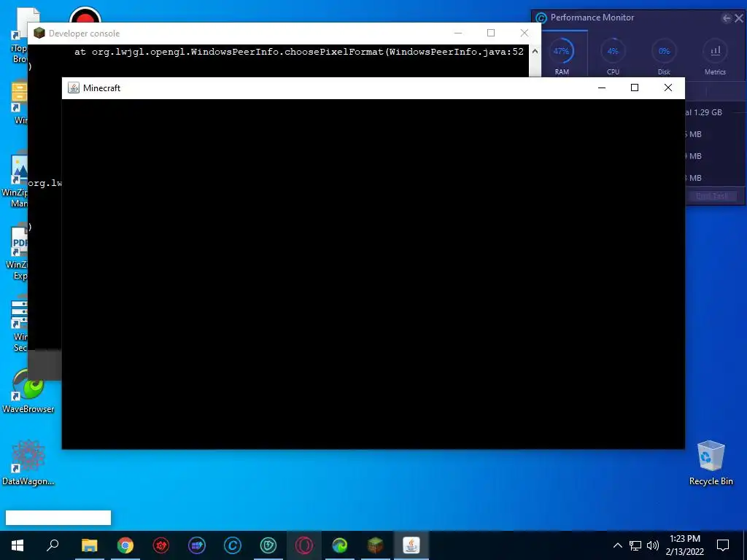Select the WaveBrowser desktop shortcut
The height and width of the screenshot is (560, 747).
pyautogui.click(x=28, y=392)
